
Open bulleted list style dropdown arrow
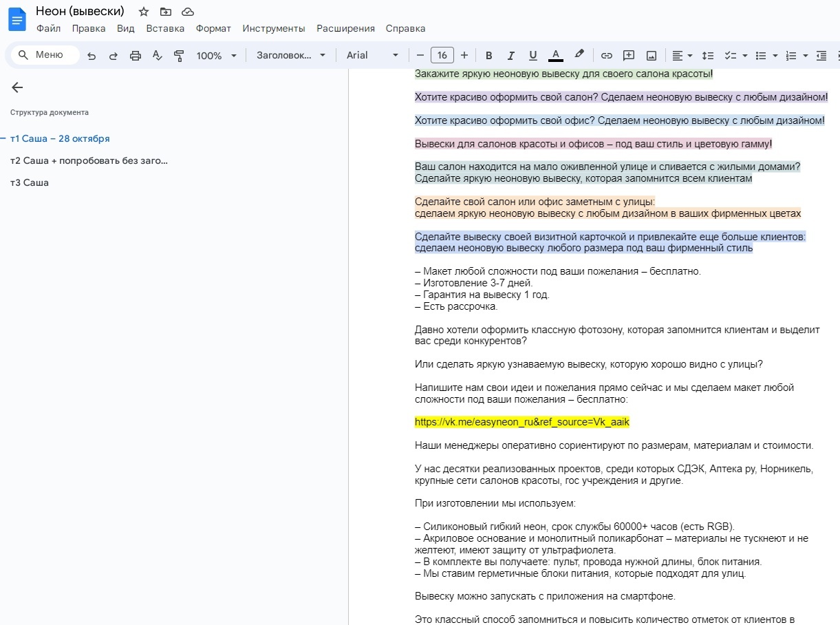(775, 56)
